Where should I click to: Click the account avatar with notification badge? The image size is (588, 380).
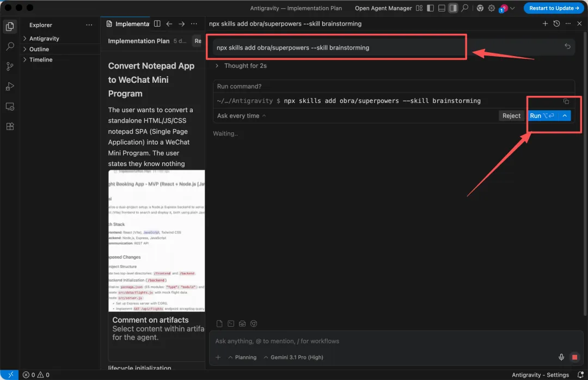(503, 8)
